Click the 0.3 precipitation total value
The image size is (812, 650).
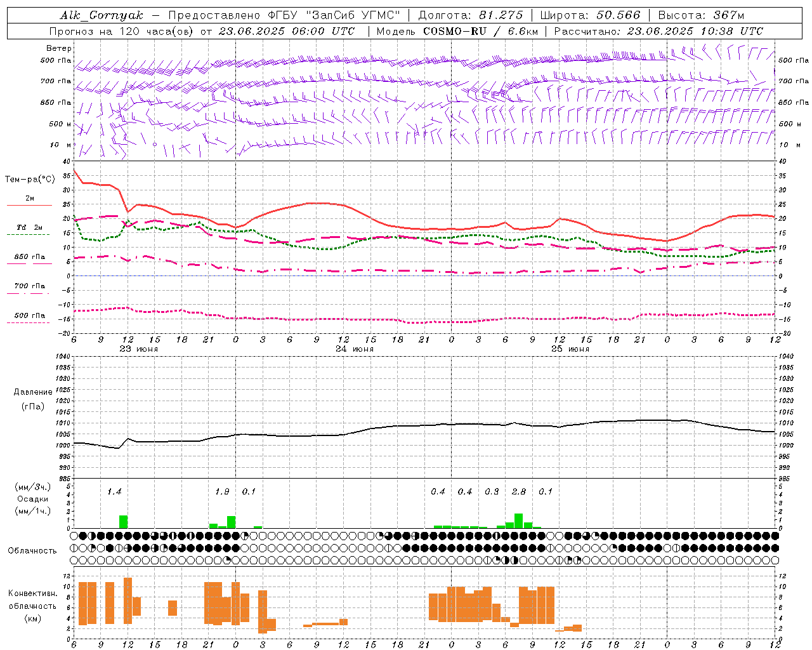492,492
